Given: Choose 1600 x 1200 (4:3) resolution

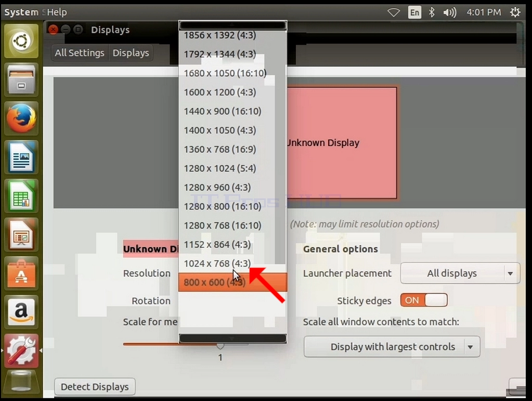Looking at the screenshot, I should coord(232,92).
